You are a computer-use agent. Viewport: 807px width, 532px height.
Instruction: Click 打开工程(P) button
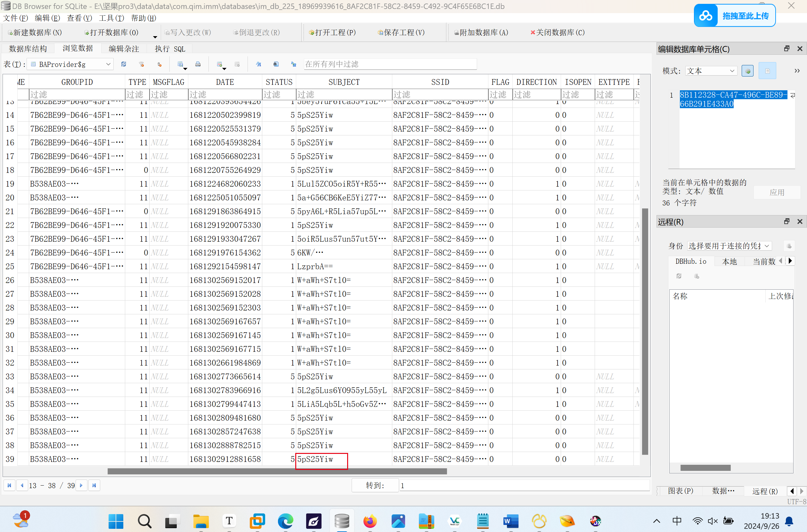tap(333, 33)
